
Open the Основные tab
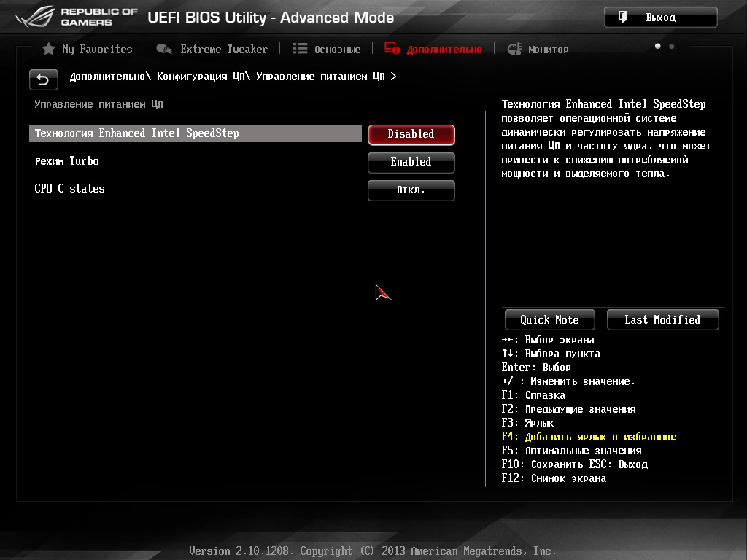(x=327, y=49)
